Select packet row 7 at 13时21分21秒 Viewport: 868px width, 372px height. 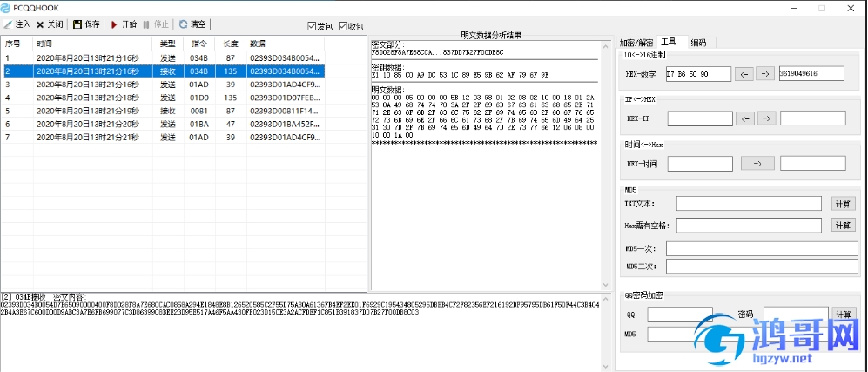coord(162,138)
